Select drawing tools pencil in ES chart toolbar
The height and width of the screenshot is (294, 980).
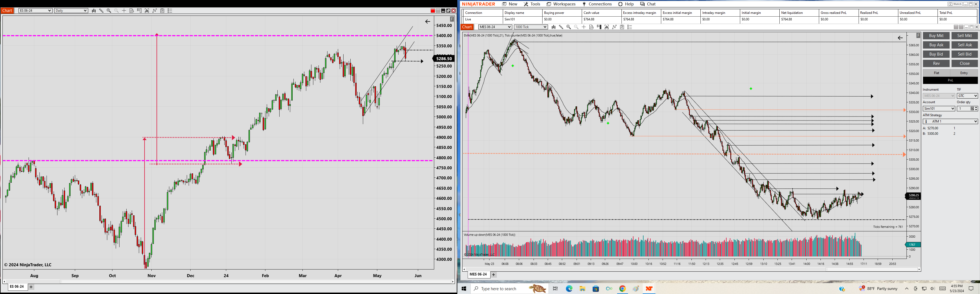coord(101,11)
